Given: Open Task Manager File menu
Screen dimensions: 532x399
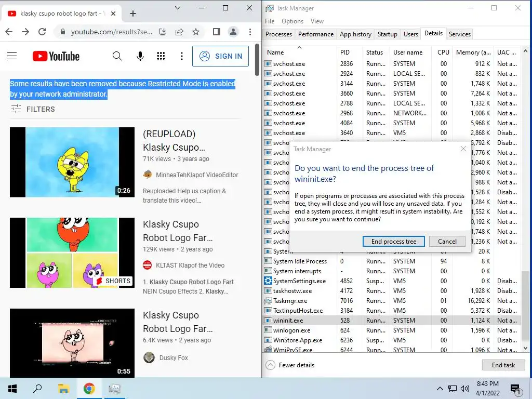Looking at the screenshot, I should (x=270, y=21).
